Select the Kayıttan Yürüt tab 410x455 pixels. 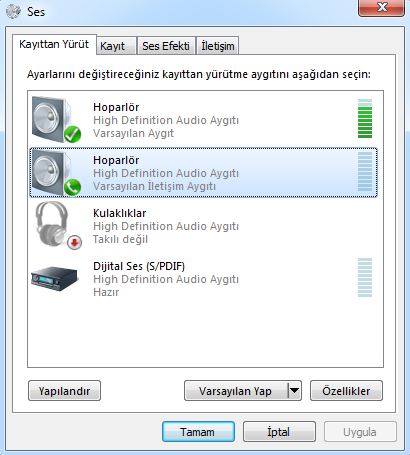point(54,44)
